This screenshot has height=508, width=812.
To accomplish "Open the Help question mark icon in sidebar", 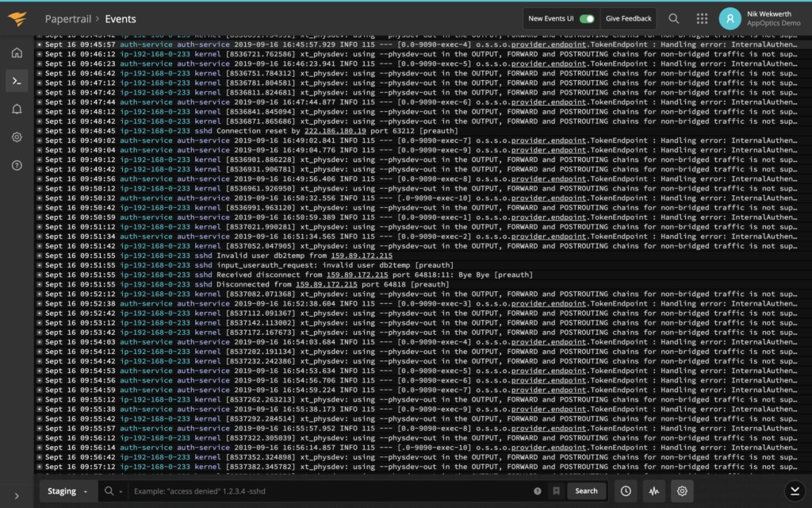I will (17, 165).
